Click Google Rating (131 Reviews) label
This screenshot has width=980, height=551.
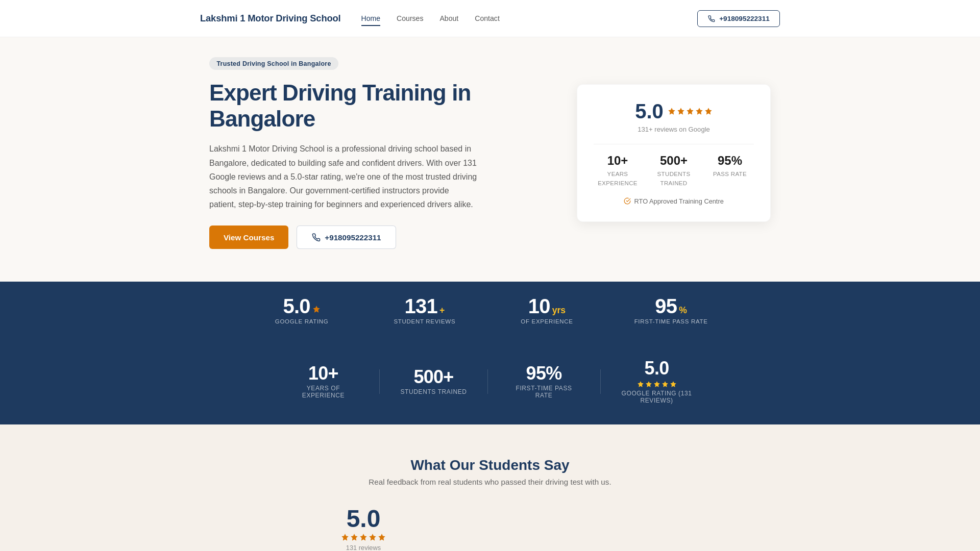click(656, 397)
